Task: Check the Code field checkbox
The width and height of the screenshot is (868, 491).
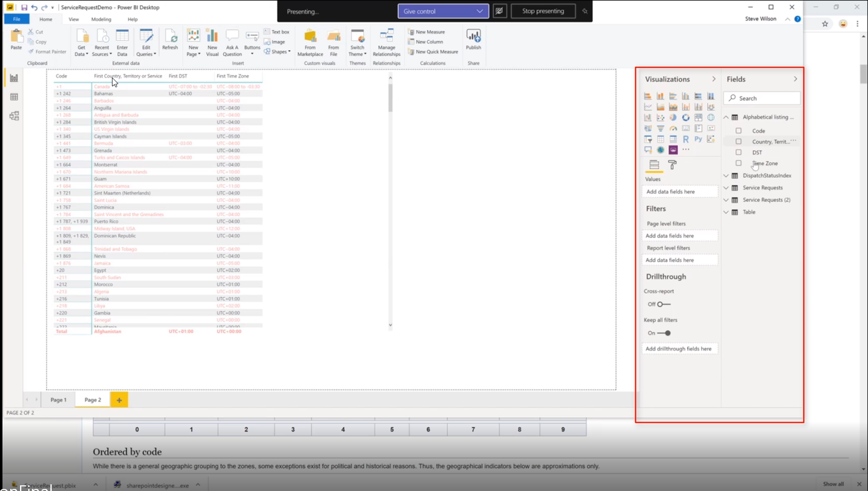Action: [x=739, y=131]
